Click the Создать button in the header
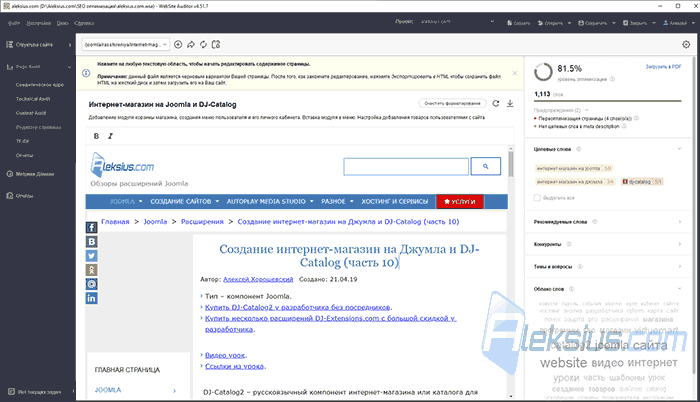 click(x=518, y=23)
